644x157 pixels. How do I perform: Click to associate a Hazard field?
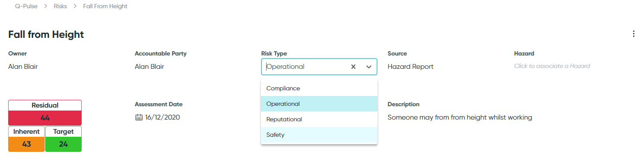[x=552, y=66]
